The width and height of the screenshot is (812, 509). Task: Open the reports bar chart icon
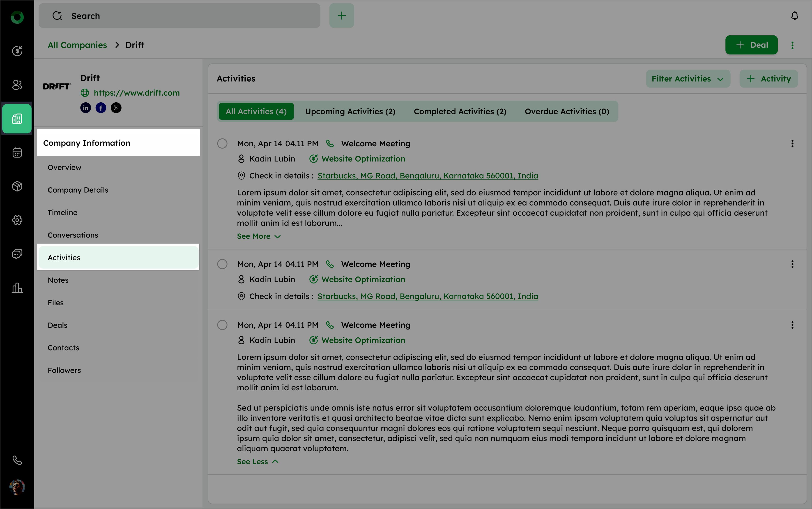[x=17, y=288]
